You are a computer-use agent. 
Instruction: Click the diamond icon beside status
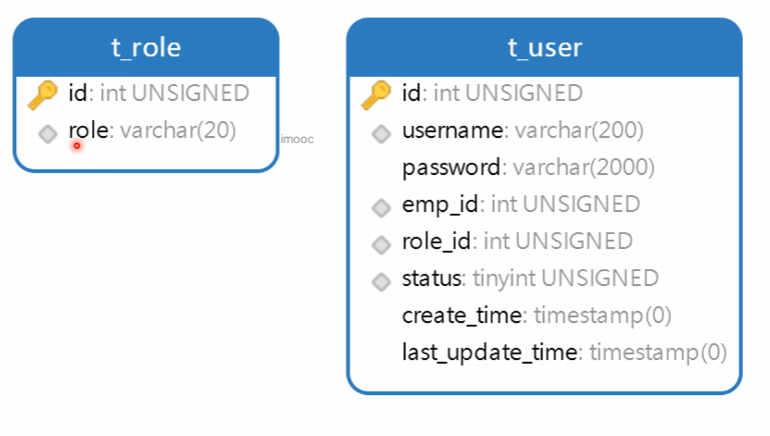pos(380,282)
